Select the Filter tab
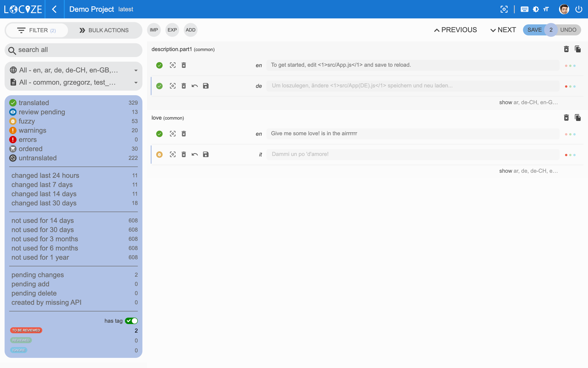This screenshot has width=588, height=368. pos(37,30)
